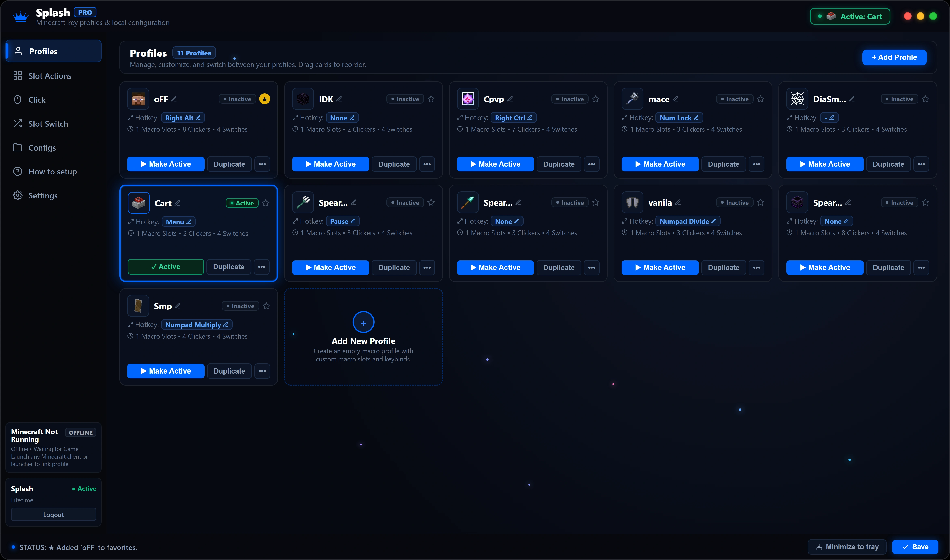
Task: Toggle favorite star on Cart profile
Action: tap(266, 203)
